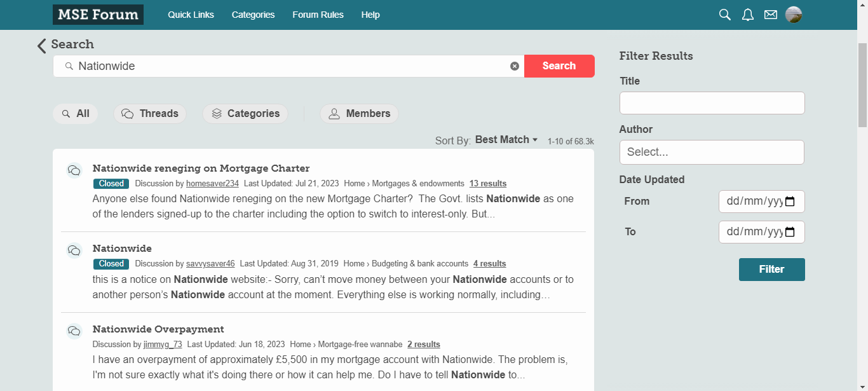
Task: Open Forum Rules in the header
Action: (x=318, y=15)
